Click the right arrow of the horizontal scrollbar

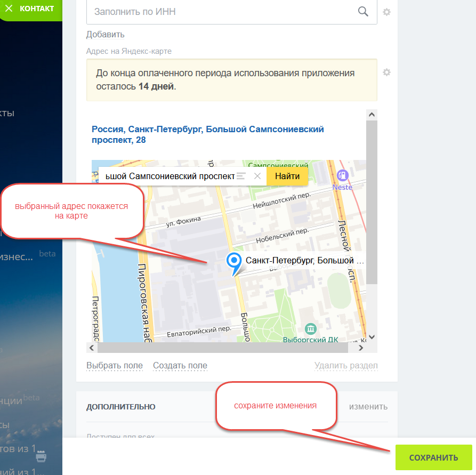click(361, 348)
